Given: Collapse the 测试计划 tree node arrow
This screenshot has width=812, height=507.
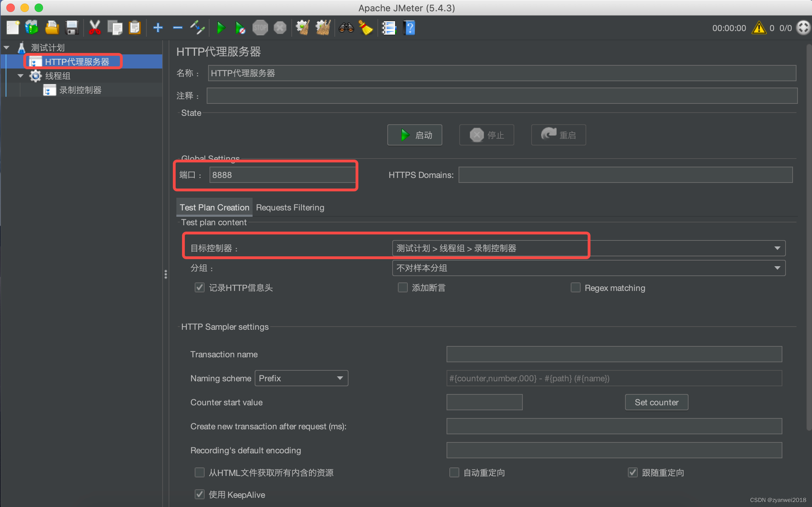Looking at the screenshot, I should tap(6, 47).
